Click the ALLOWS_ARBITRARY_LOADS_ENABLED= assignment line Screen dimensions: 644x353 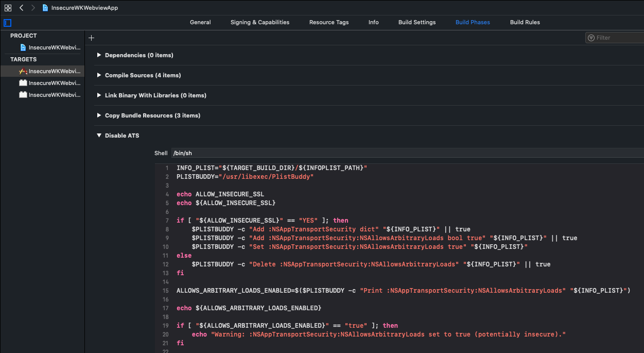(x=403, y=291)
